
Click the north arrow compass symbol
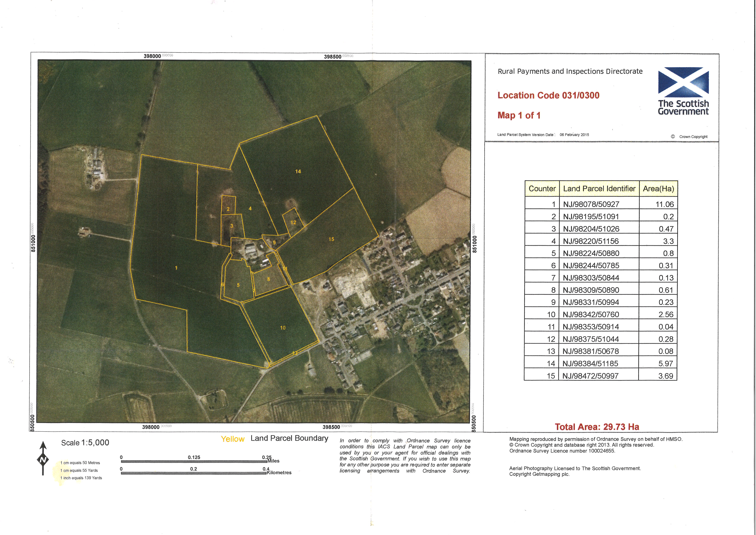(x=43, y=458)
